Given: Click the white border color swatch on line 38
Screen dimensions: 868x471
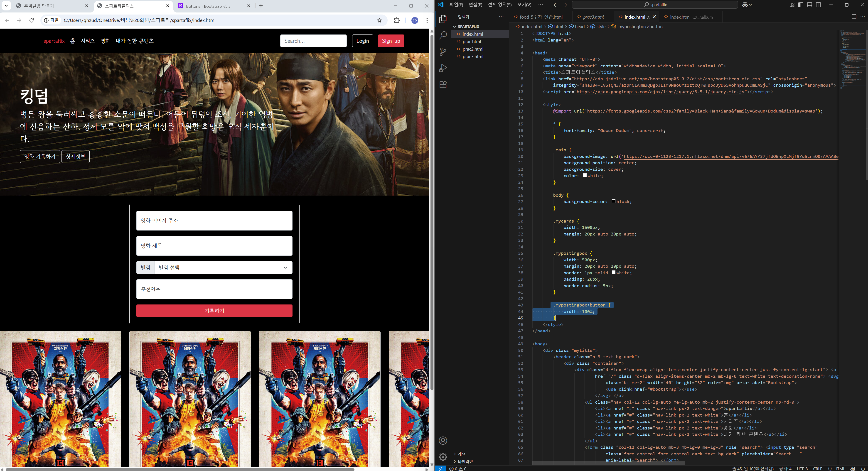Looking at the screenshot, I should 614,272.
